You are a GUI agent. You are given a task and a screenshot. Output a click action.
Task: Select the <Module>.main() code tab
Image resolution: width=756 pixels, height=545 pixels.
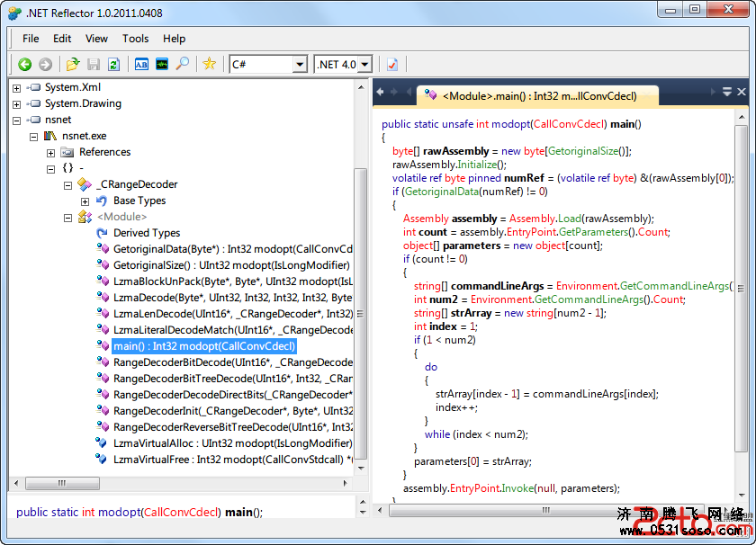(x=537, y=96)
